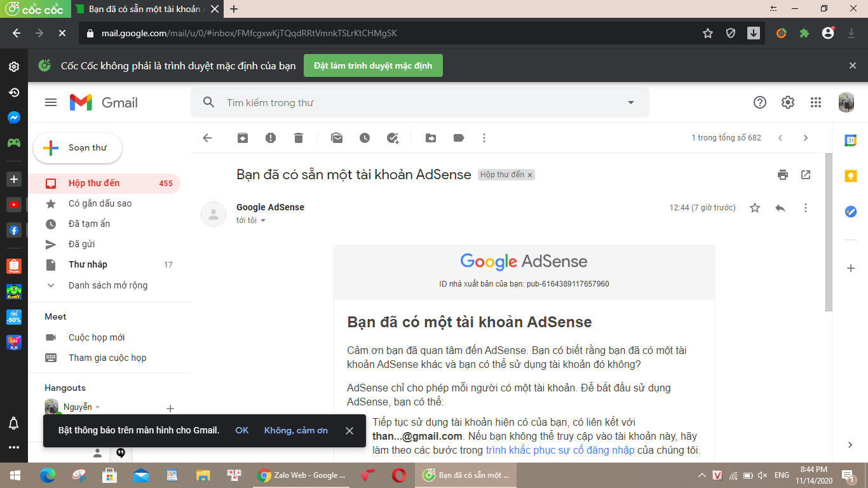Report this email as spam
Image resolution: width=868 pixels, height=488 pixels.
271,138
